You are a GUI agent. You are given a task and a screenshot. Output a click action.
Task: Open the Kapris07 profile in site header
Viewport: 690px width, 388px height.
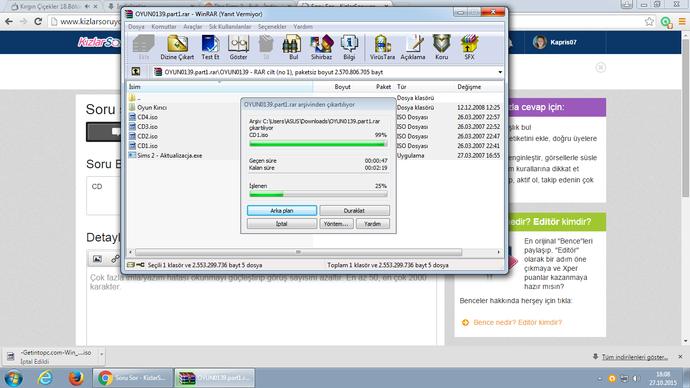point(555,42)
